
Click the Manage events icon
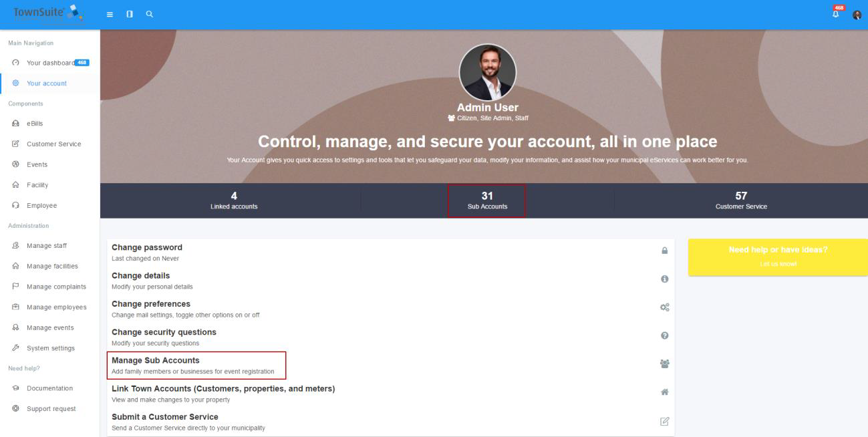(x=15, y=327)
